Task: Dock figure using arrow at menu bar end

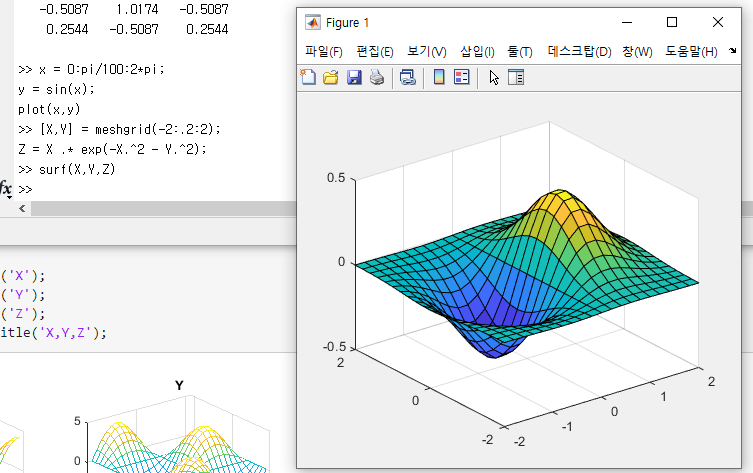Action: (732, 50)
